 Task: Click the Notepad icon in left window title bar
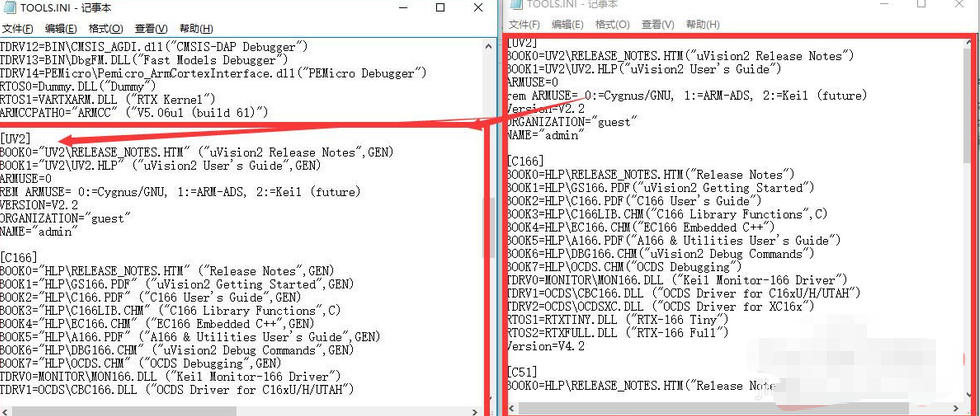tap(8, 7)
